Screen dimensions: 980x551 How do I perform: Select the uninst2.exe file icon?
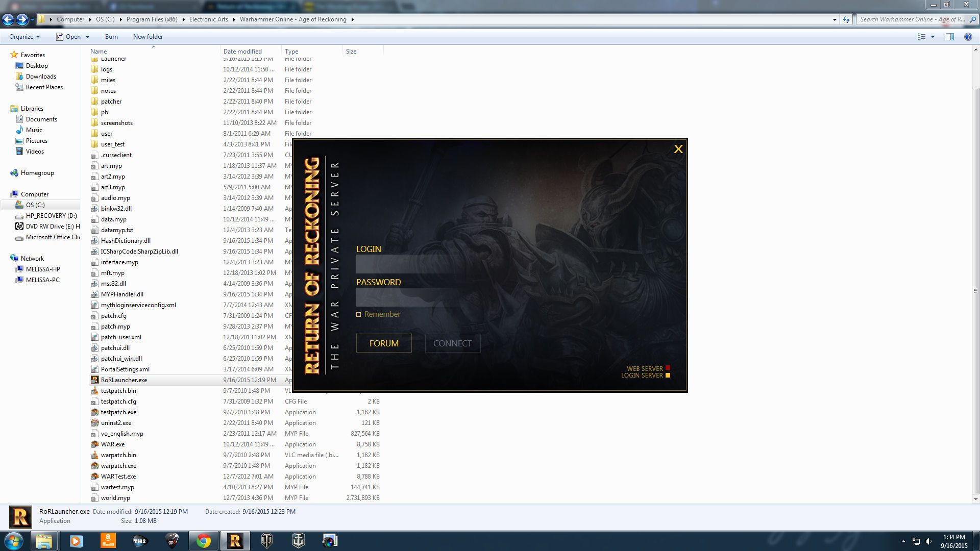pos(94,423)
